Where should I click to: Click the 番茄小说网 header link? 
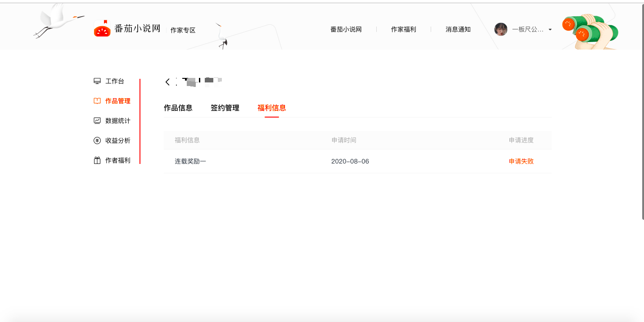click(346, 29)
